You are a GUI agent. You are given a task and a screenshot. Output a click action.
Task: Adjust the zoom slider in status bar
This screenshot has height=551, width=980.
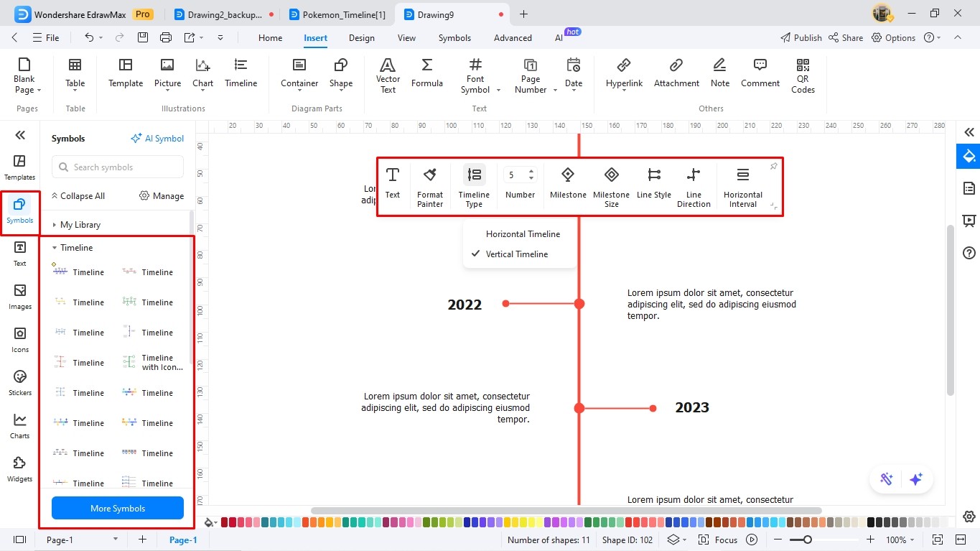pyautogui.click(x=808, y=540)
